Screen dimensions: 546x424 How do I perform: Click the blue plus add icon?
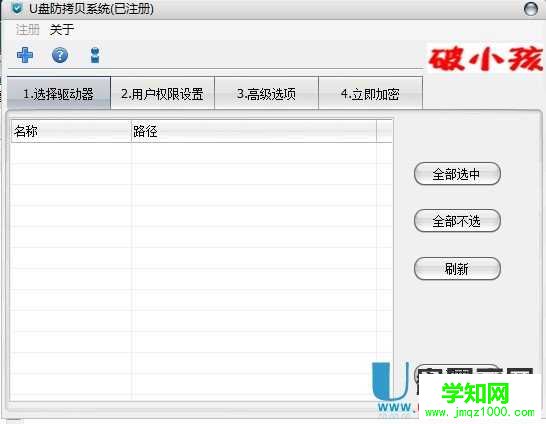click(x=25, y=55)
